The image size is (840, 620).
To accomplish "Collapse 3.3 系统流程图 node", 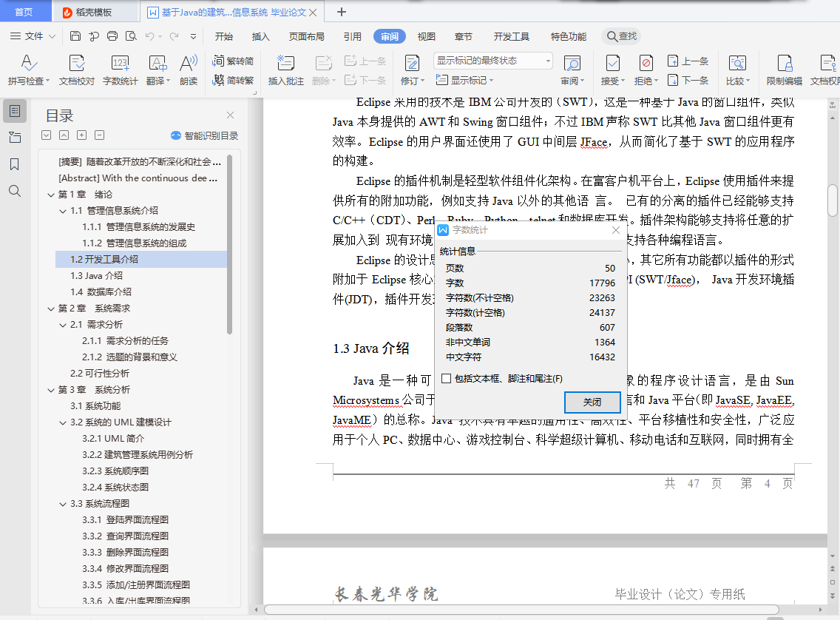I will 63,504.
